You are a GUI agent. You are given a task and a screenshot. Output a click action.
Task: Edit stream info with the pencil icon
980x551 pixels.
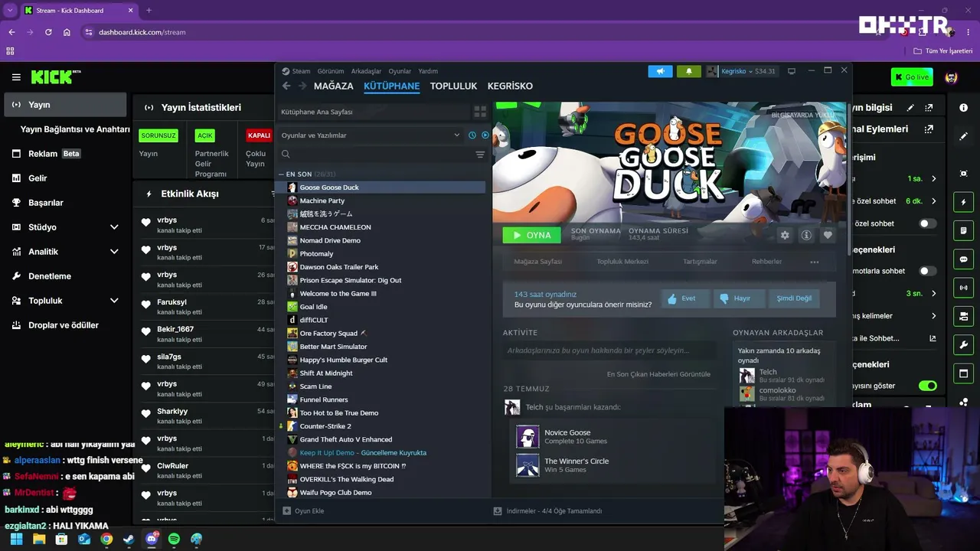910,108
